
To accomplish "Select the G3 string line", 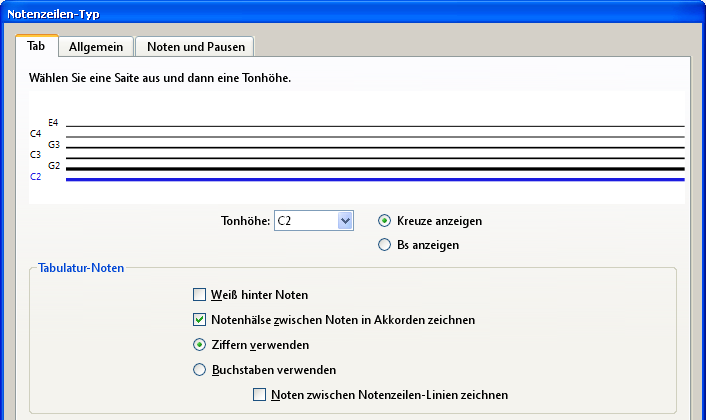I will click(x=375, y=147).
